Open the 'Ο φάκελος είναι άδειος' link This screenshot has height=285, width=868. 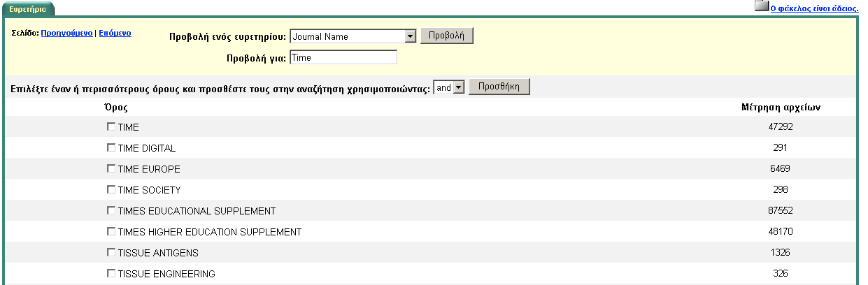(x=814, y=8)
